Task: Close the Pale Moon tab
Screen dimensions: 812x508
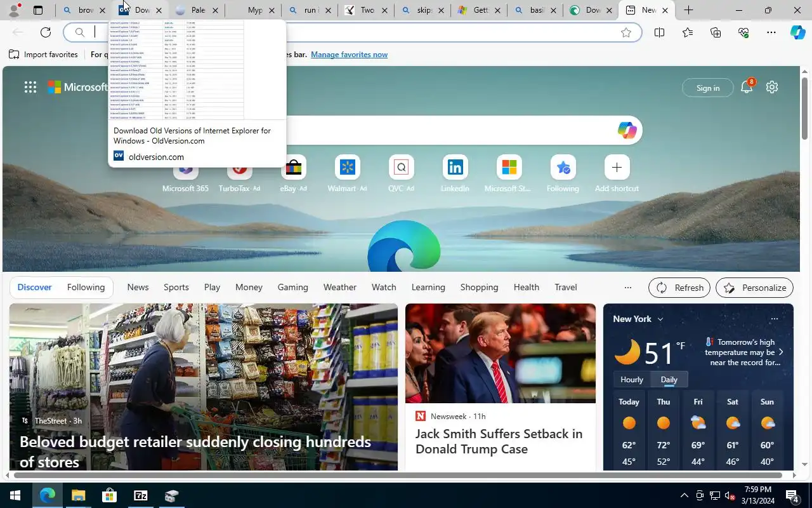Action: click(215, 10)
